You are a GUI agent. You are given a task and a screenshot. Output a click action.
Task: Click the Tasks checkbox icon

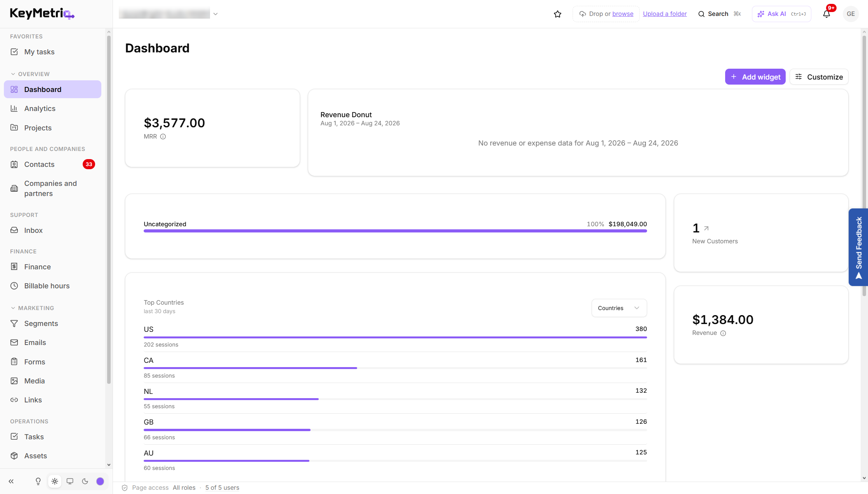pyautogui.click(x=14, y=437)
